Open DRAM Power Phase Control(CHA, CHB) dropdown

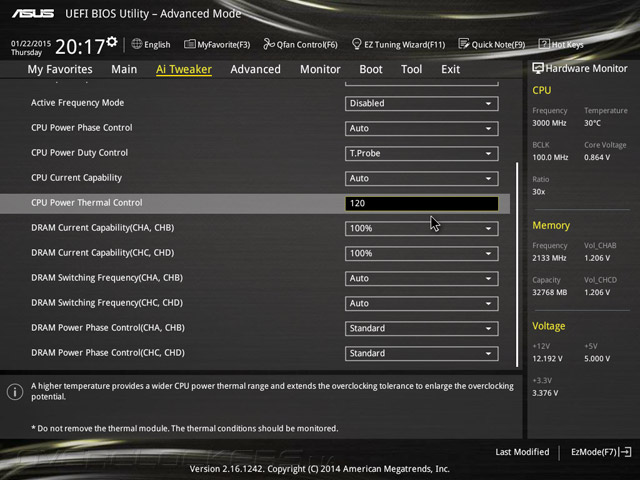point(422,328)
